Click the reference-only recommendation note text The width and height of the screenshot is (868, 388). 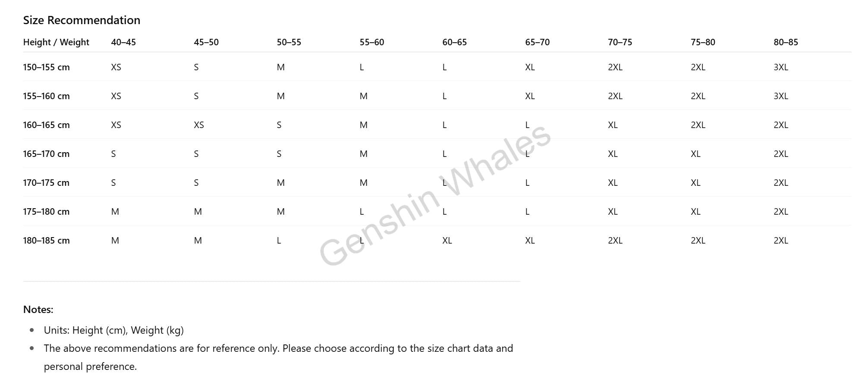[278, 357]
